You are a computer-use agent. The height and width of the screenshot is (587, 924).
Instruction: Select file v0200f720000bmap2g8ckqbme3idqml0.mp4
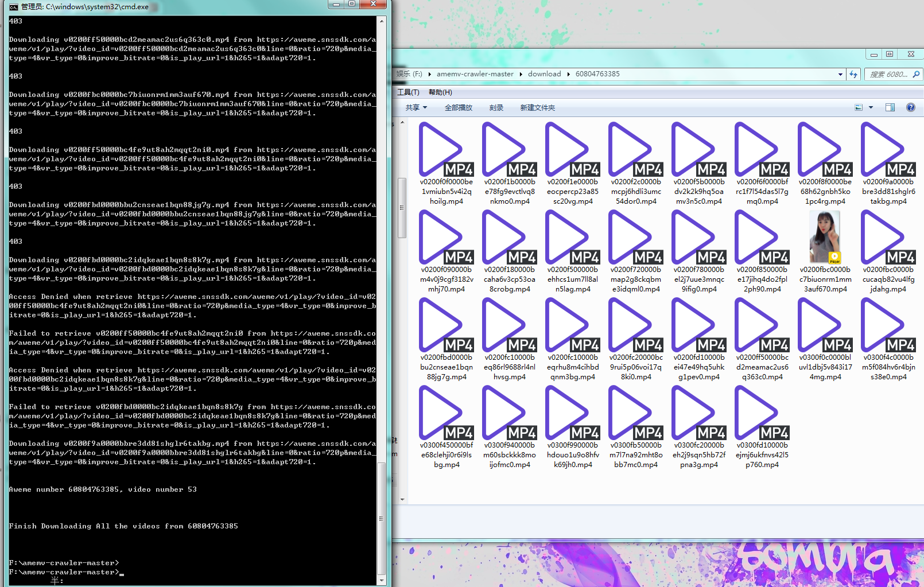[636, 251]
